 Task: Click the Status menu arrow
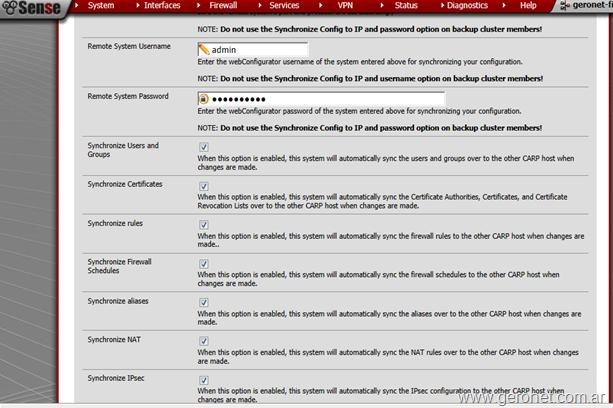tap(382, 5)
